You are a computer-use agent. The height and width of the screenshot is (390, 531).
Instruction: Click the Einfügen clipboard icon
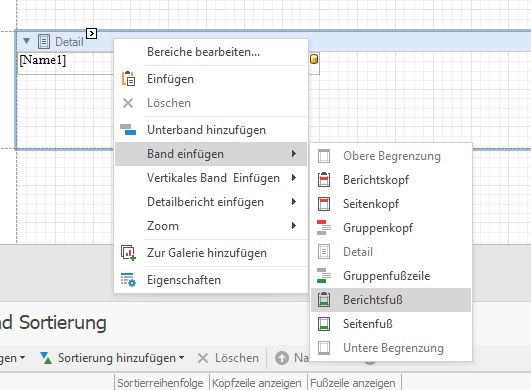pyautogui.click(x=128, y=79)
